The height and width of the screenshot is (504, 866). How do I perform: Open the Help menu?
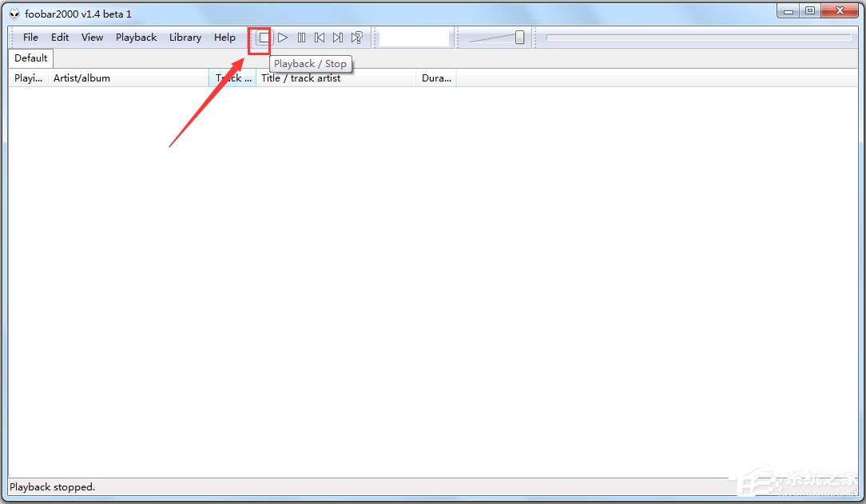pos(224,37)
